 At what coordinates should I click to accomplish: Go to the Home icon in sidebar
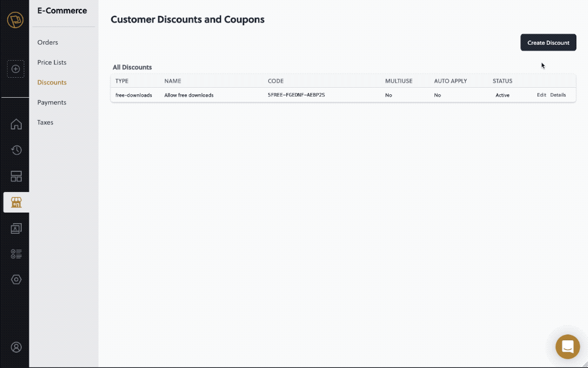pos(16,124)
